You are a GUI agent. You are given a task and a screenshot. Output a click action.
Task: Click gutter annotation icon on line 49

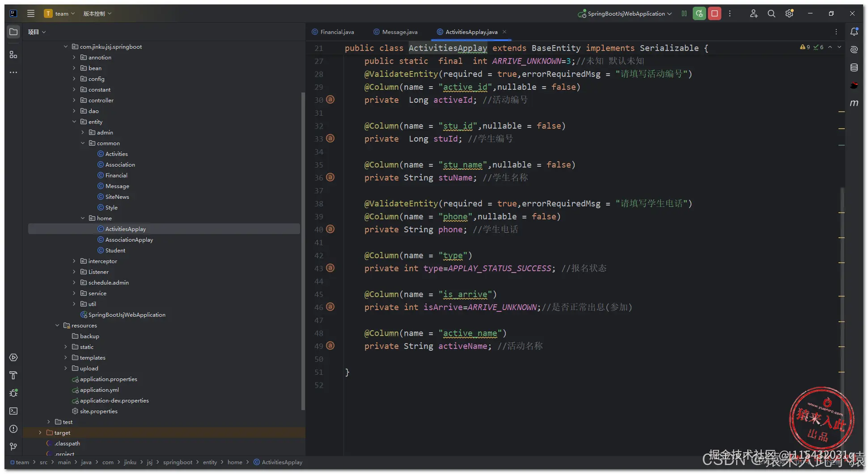(330, 346)
